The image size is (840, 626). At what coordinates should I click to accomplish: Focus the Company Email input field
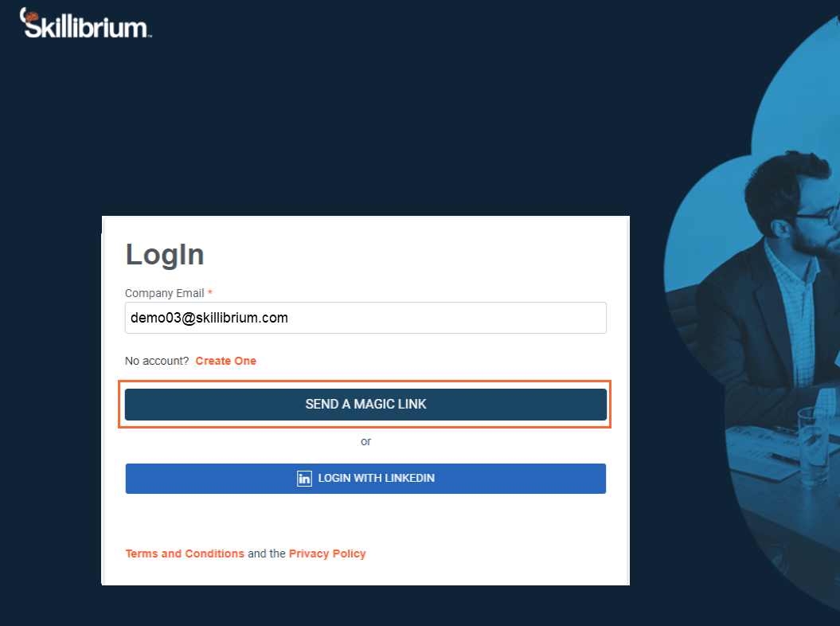coord(365,318)
